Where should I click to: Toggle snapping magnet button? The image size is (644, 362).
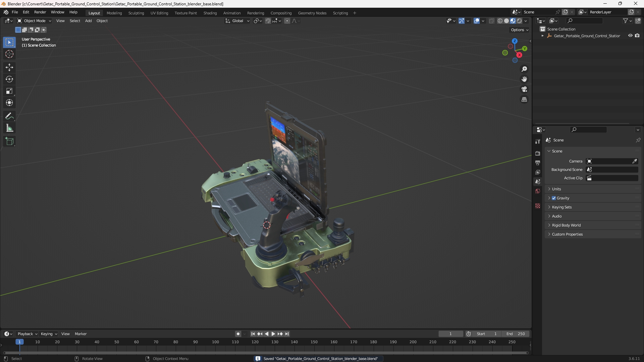[x=268, y=21]
